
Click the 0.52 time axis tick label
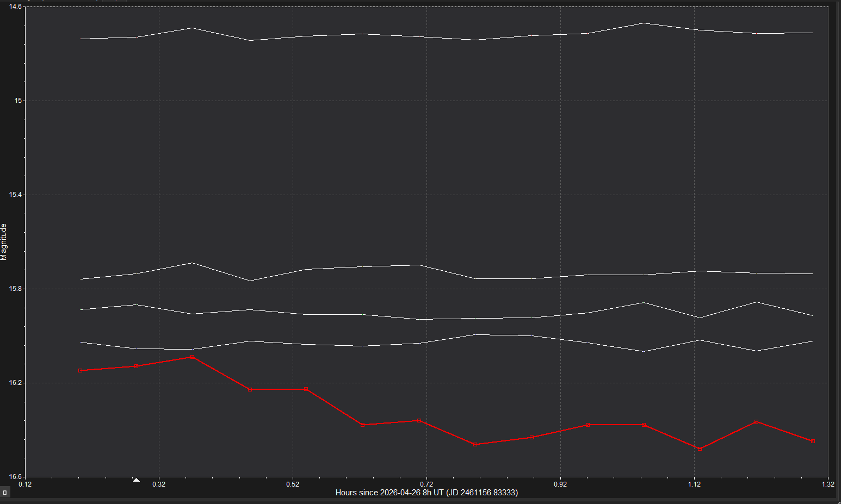[x=293, y=484]
